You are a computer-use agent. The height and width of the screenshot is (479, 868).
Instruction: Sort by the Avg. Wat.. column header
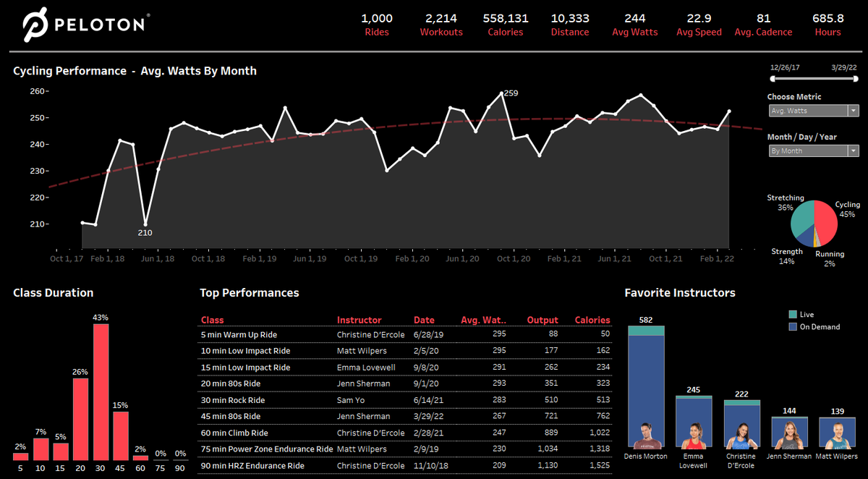click(x=484, y=320)
